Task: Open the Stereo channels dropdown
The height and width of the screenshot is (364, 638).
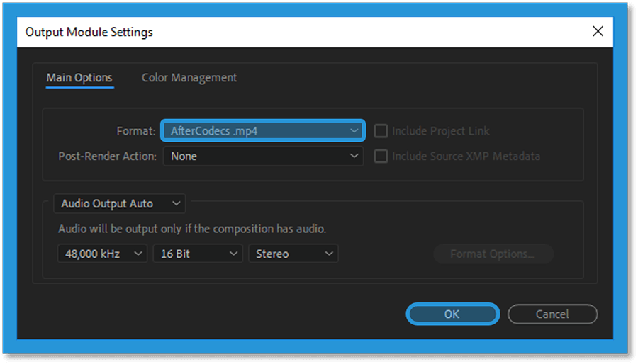Action: (293, 254)
